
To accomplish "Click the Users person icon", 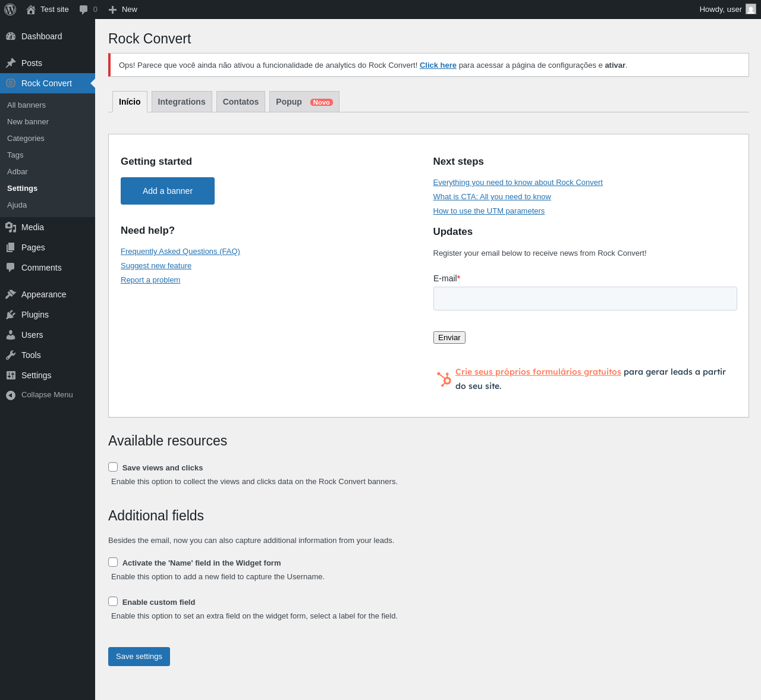I will tap(11, 335).
